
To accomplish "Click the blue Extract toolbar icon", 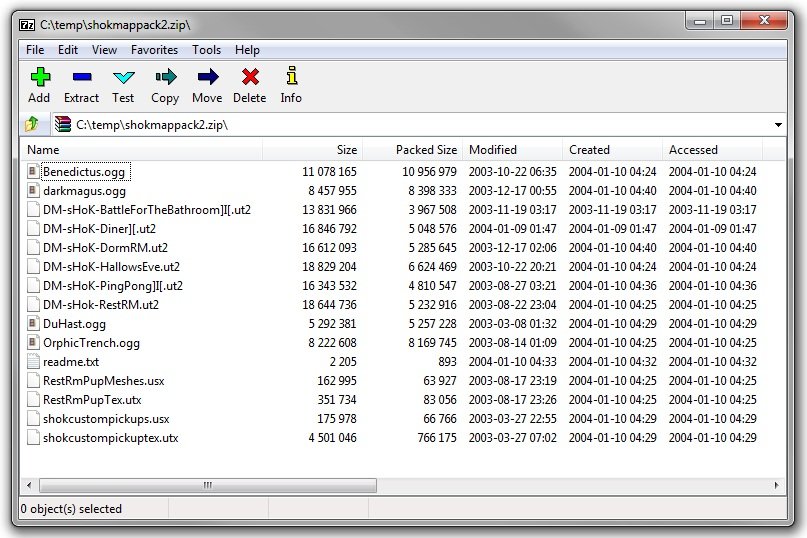I will click(81, 77).
